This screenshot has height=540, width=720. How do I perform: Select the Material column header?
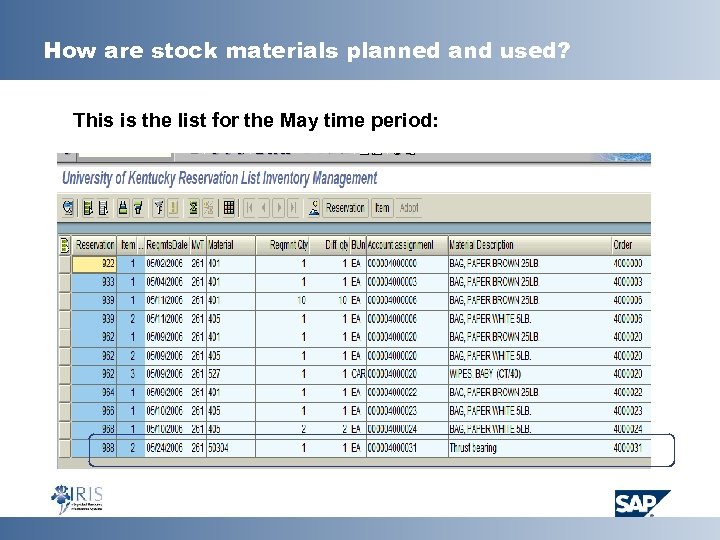231,245
